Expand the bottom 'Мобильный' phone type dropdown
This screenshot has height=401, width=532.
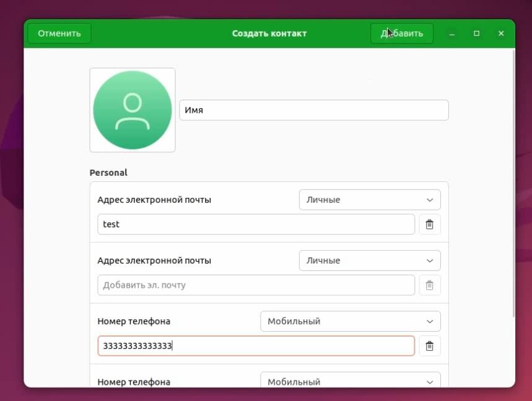click(x=351, y=381)
